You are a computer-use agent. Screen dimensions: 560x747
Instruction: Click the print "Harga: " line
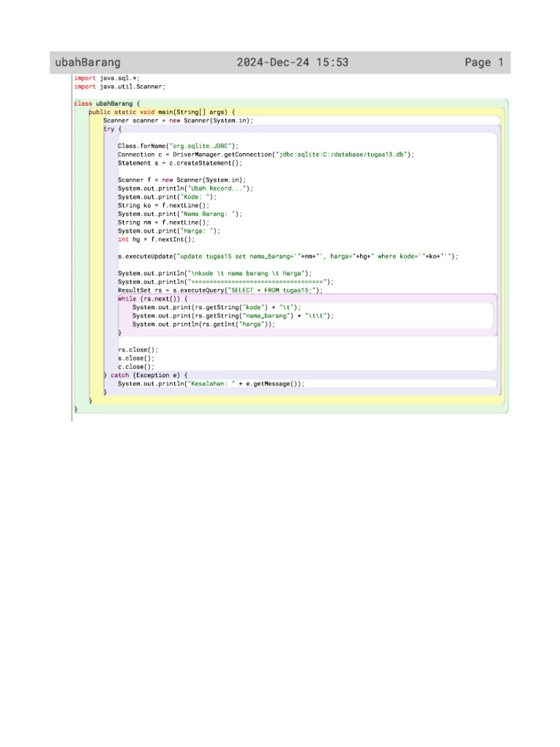click(x=169, y=231)
